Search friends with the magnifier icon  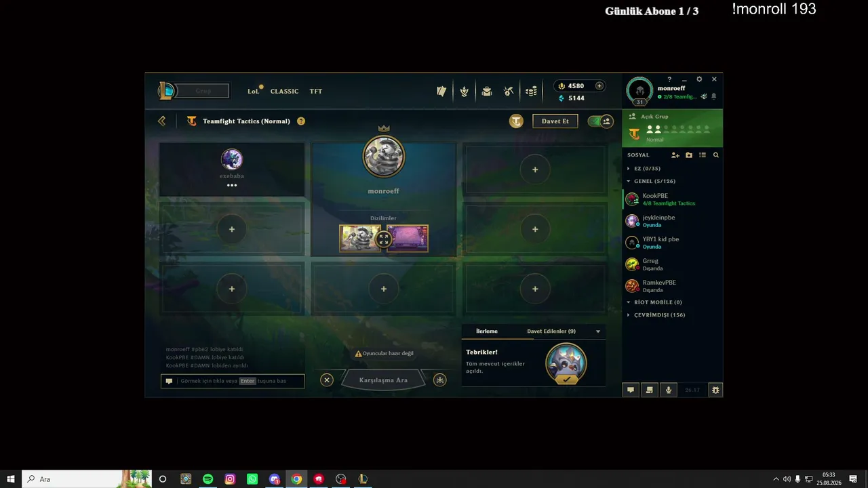click(715, 155)
